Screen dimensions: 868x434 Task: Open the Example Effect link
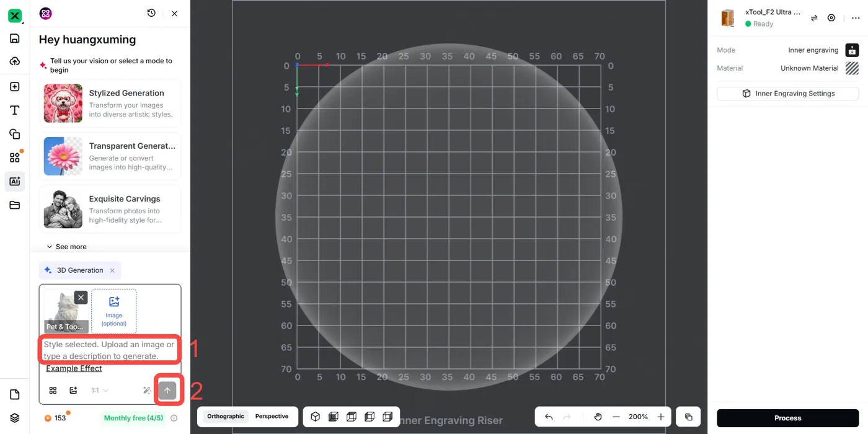click(x=74, y=368)
